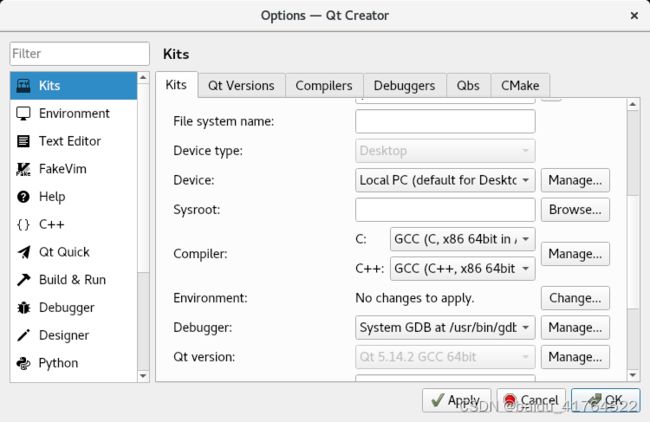The image size is (650, 422).
Task: Open the Debugger bug icon
Action: [x=23, y=308]
